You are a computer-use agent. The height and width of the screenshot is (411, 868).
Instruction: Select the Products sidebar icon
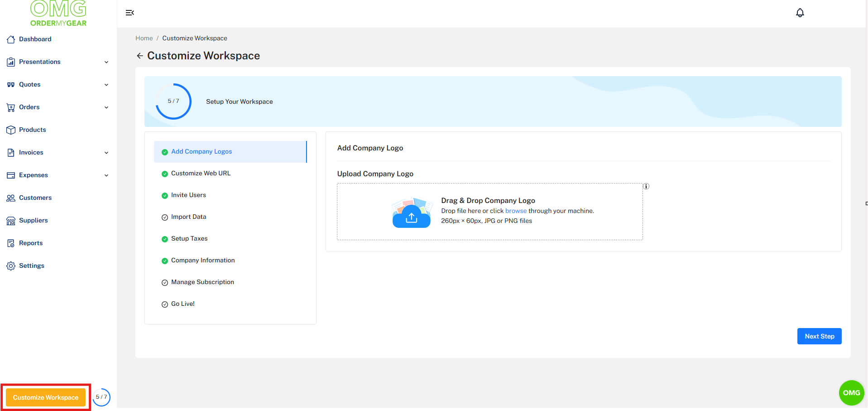(11, 130)
